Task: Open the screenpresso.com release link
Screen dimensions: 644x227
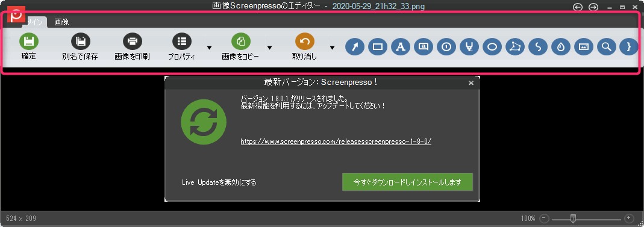Action: point(336,141)
